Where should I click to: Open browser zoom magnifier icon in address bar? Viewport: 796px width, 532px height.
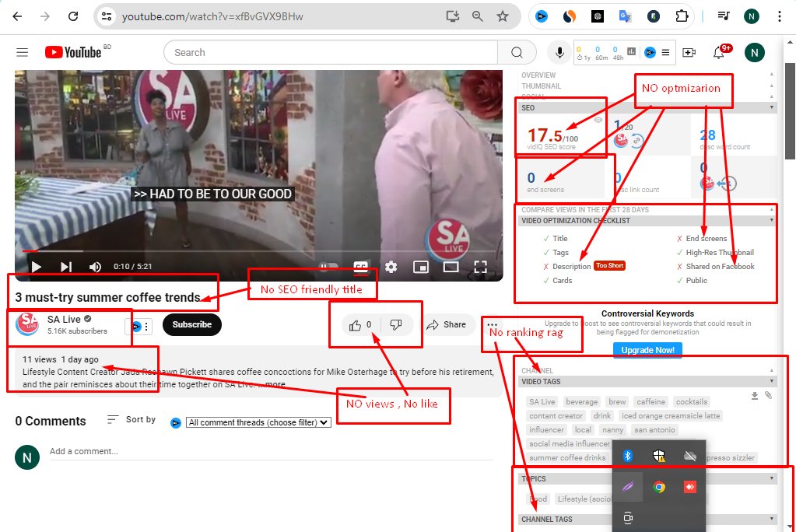click(477, 16)
